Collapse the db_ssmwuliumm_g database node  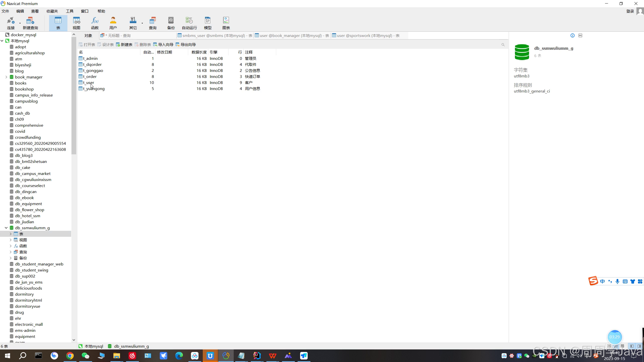(6, 228)
